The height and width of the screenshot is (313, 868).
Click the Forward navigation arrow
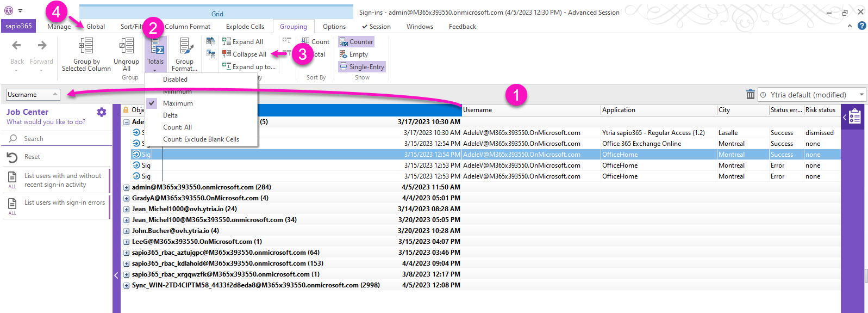click(42, 46)
